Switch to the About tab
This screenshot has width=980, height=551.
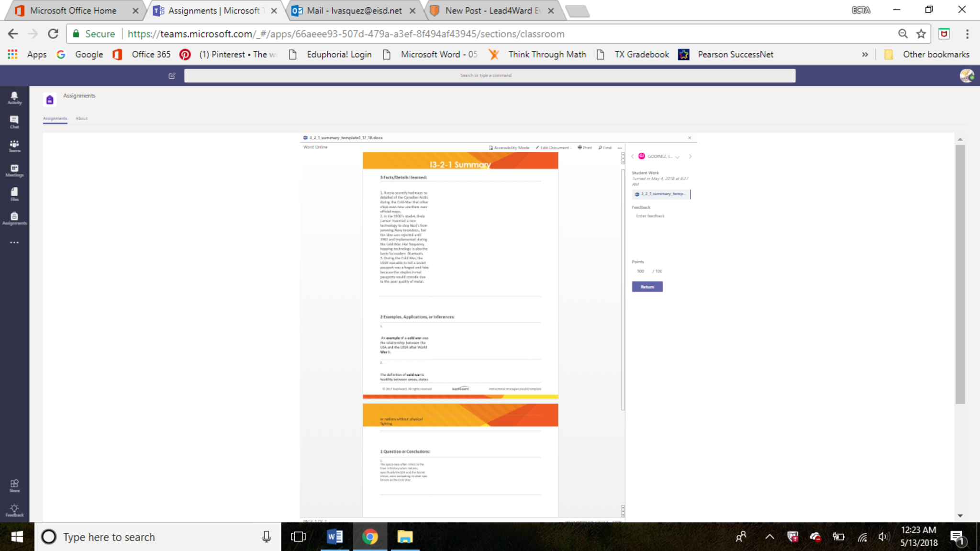click(81, 118)
